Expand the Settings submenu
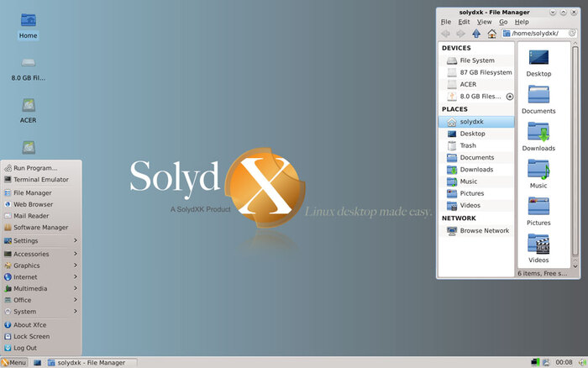The width and height of the screenshot is (588, 368). click(42, 240)
